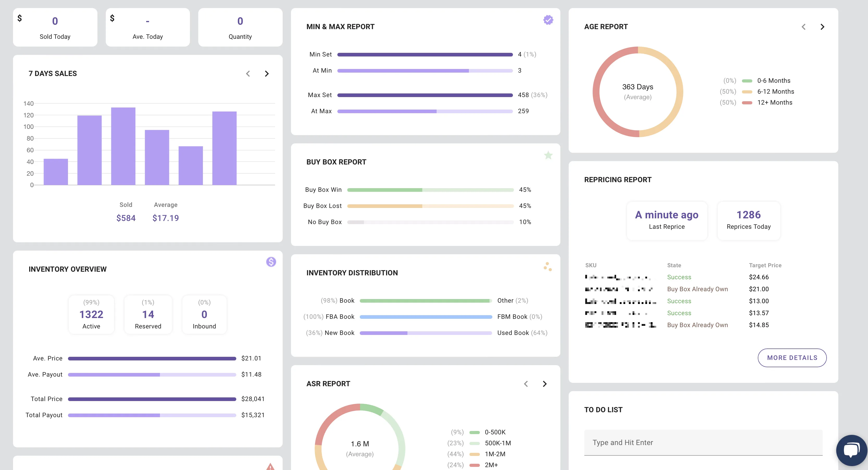868x470 pixels.
Task: Click the Buy Box Win progress bar
Action: coord(431,189)
